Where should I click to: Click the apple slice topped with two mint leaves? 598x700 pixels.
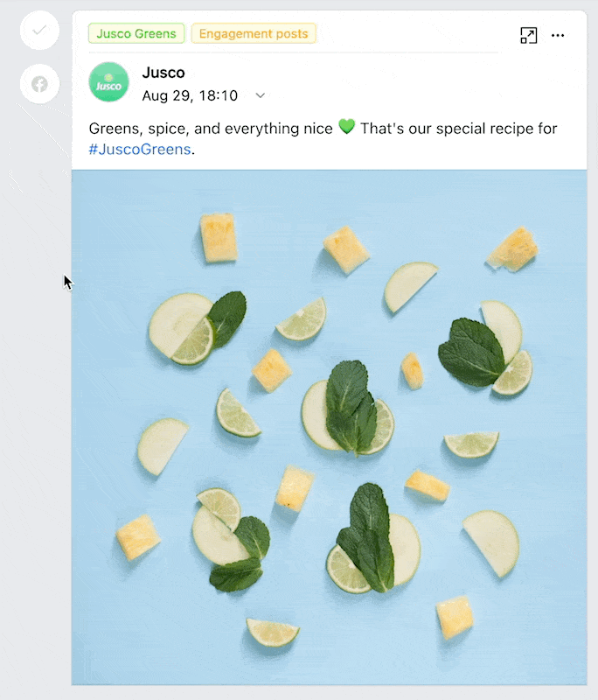click(347, 411)
